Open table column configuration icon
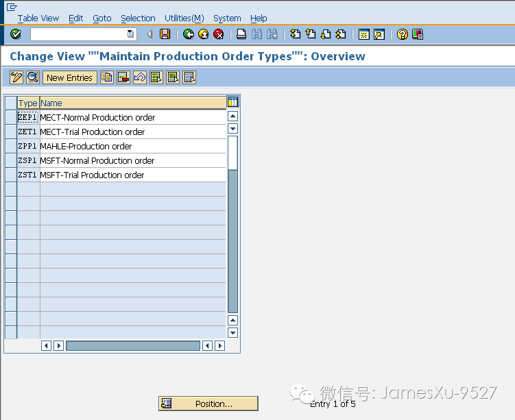515x420 pixels. pos(232,102)
